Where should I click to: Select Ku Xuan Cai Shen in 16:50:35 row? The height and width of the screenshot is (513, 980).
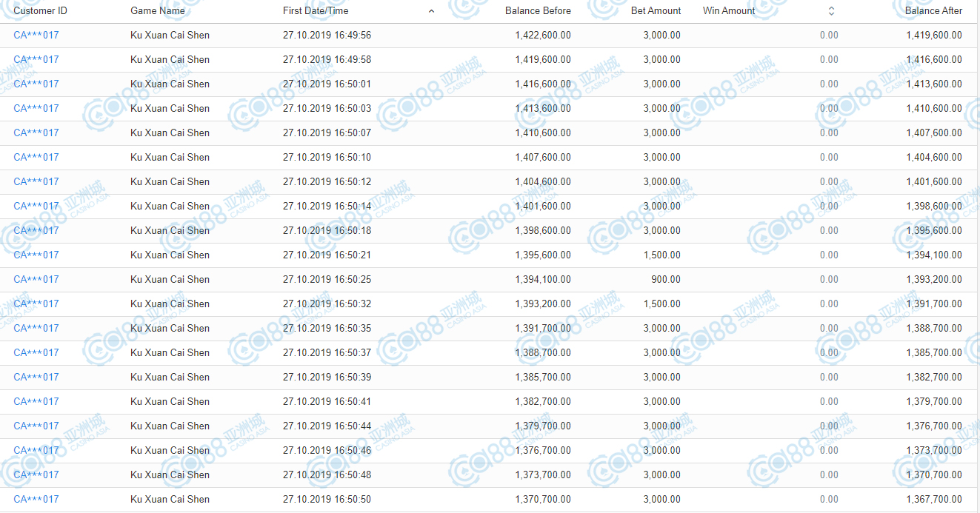(x=170, y=329)
